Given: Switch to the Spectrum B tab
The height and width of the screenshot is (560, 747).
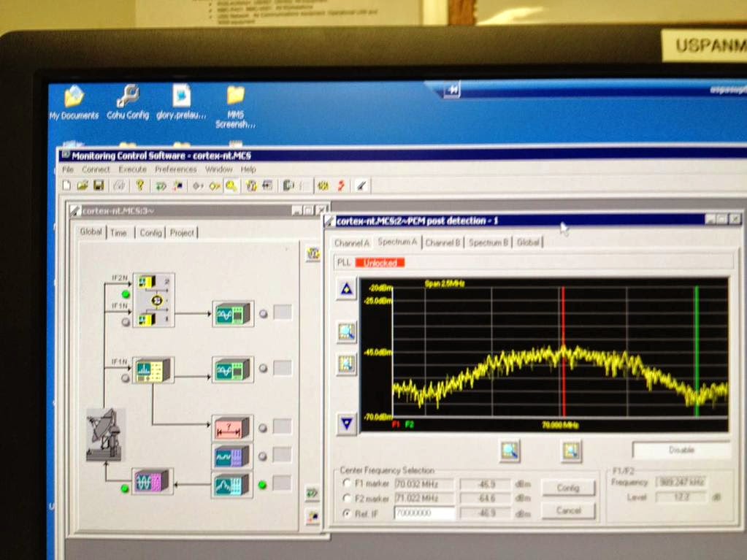Looking at the screenshot, I should coord(489,242).
